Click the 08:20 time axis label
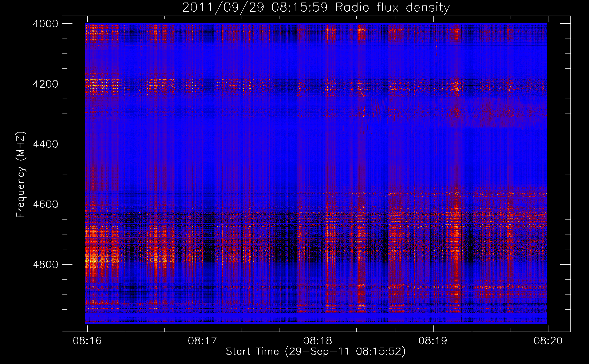589x364 pixels. click(548, 341)
